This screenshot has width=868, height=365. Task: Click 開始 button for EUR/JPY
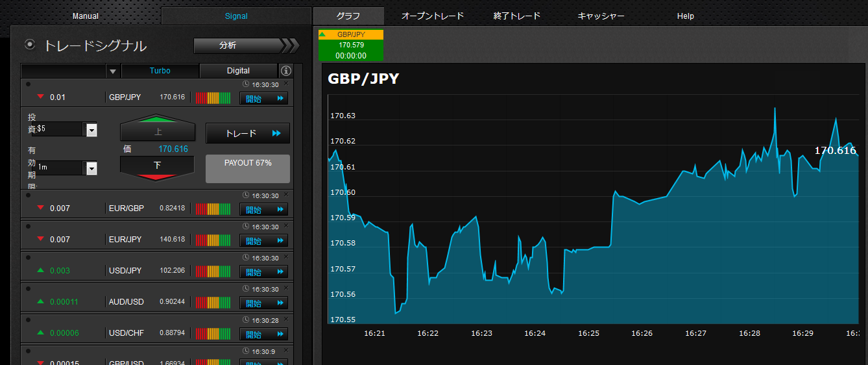264,241
